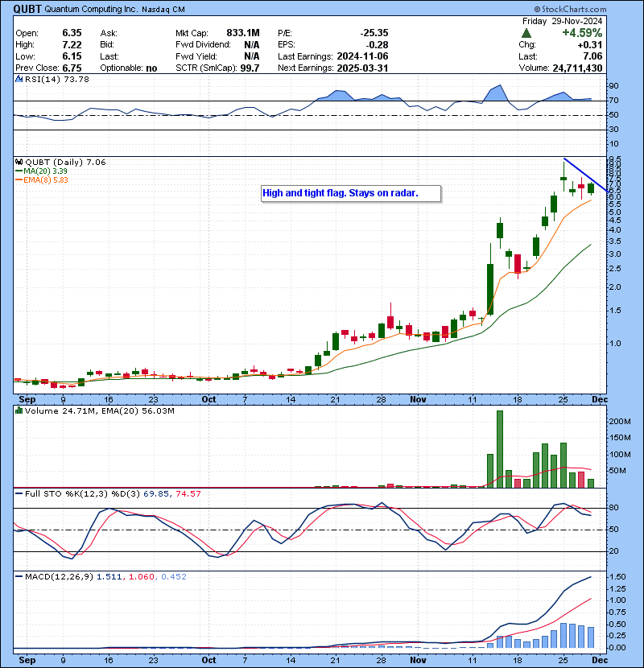Click the '90' RSI axis label
This screenshot has height=668, width=644.
(614, 86)
